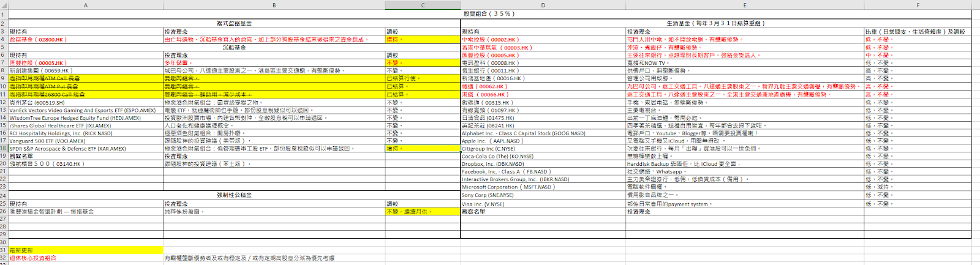This screenshot has height=265, width=980.
Task: Click yellow 不變,繼續月供 cell
Action: 423,211
